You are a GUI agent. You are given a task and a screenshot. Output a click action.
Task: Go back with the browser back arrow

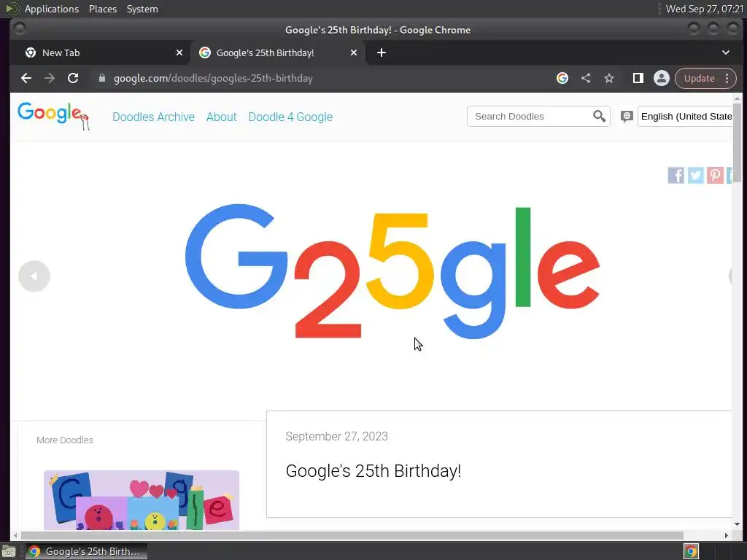pos(26,78)
